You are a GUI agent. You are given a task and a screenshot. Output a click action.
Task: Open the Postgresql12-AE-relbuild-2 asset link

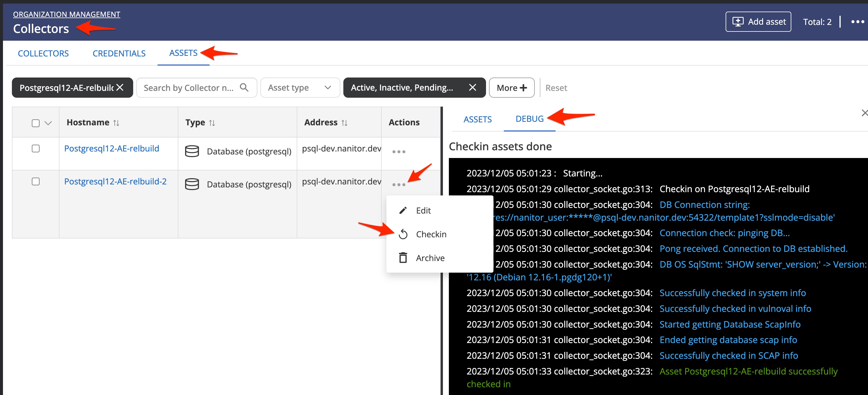(x=115, y=181)
